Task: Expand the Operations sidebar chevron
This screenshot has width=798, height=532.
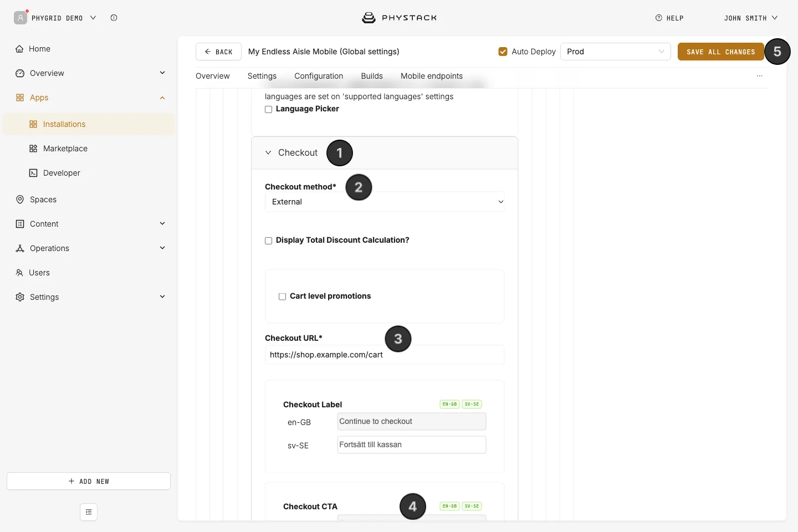Action: [162, 248]
